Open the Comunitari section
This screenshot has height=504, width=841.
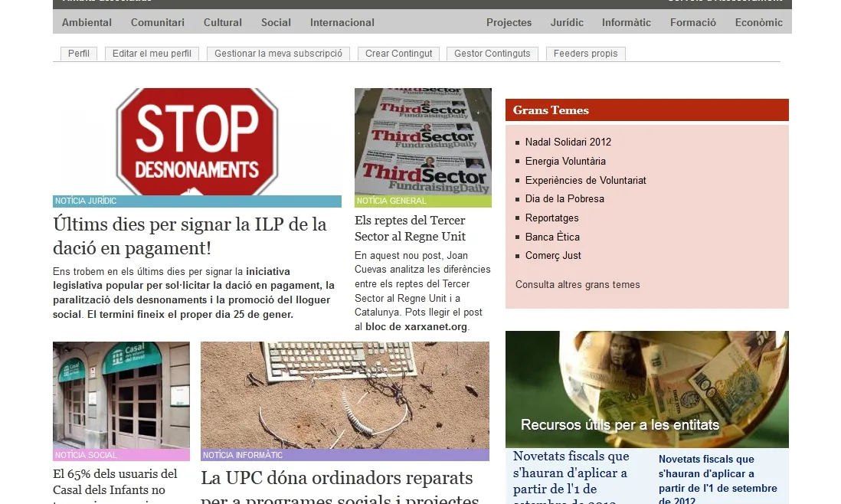coord(158,22)
